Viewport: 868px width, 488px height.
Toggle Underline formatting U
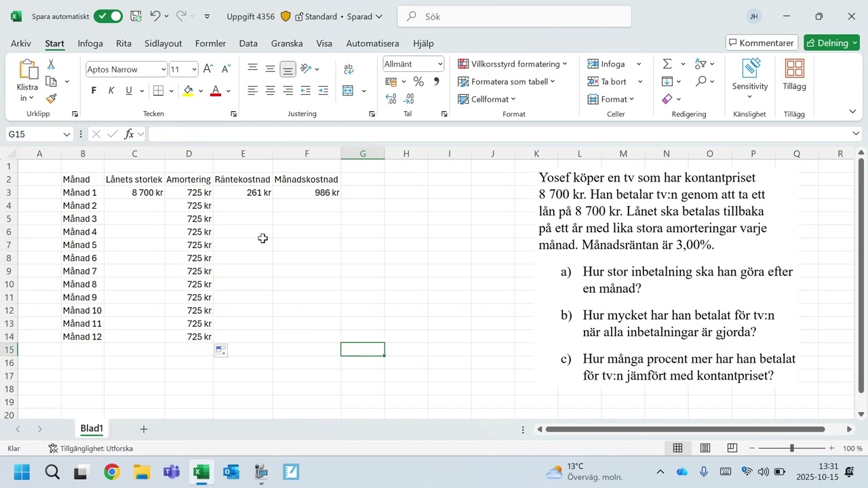point(129,91)
